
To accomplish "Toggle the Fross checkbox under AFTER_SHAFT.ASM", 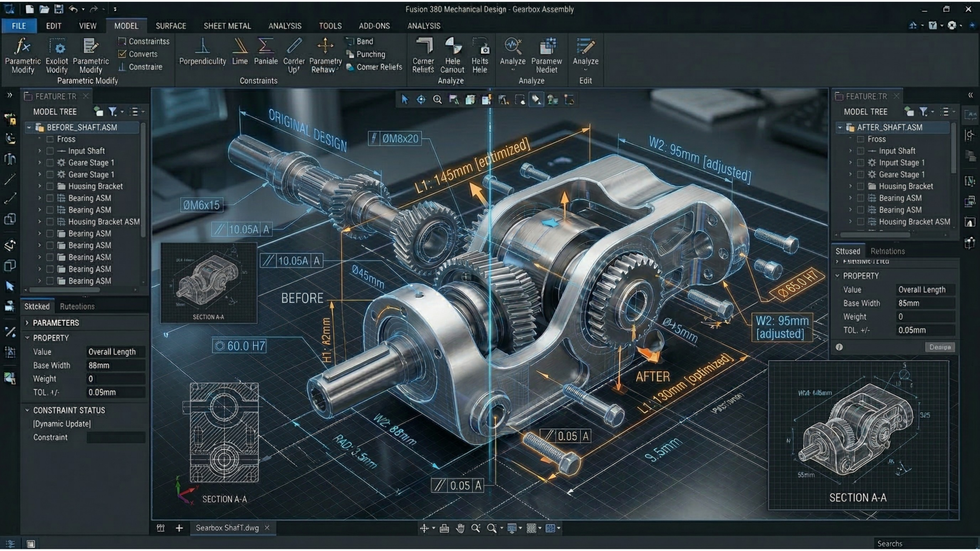I will (x=861, y=139).
